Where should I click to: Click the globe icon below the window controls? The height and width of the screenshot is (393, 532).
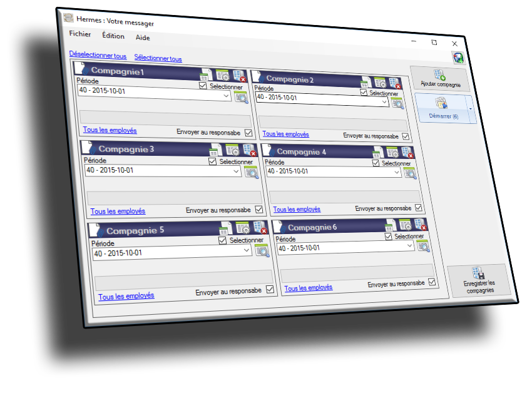pyautogui.click(x=458, y=58)
